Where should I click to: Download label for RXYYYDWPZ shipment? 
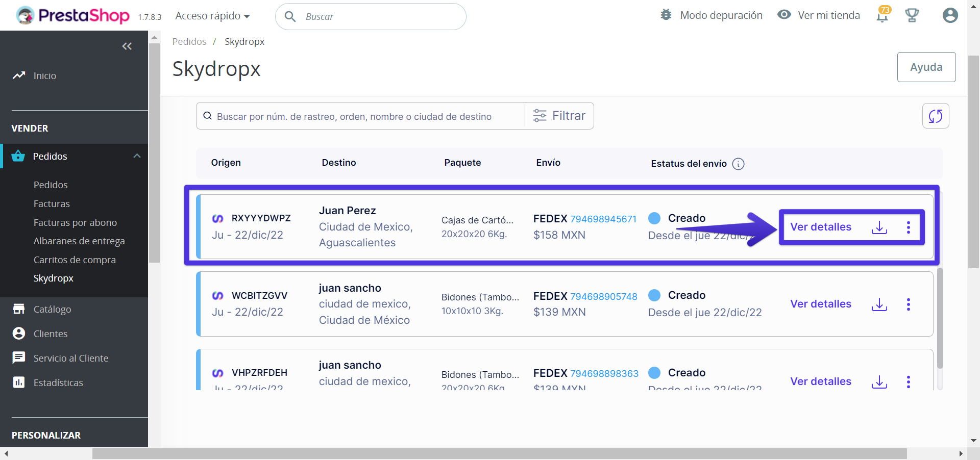coord(879,227)
